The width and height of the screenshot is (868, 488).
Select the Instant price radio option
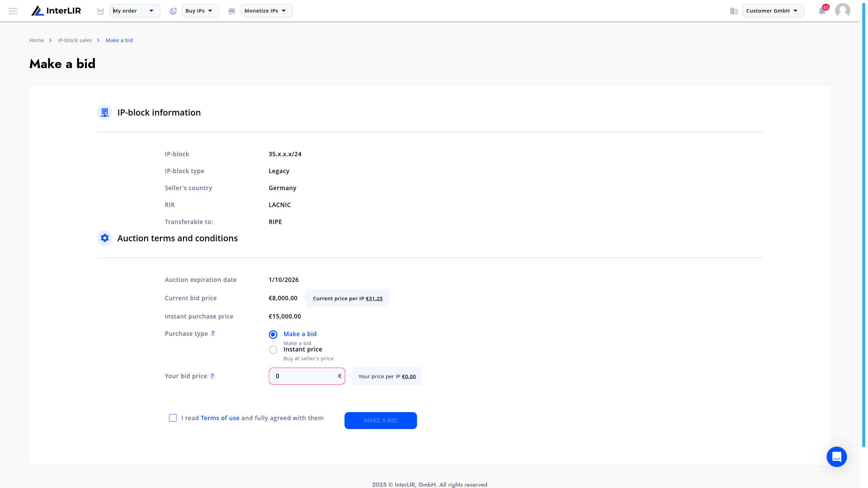point(273,350)
